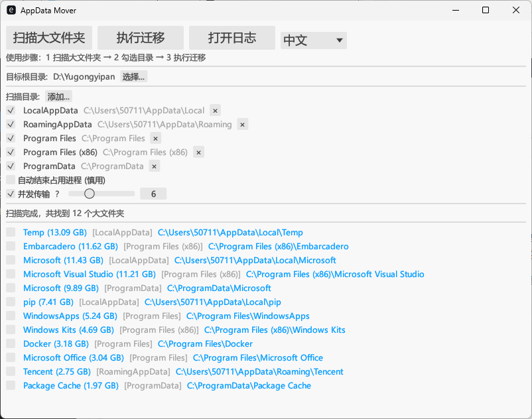The height and width of the screenshot is (419, 532).
Task: Remove ProgramData from the scan directories
Action: pos(153,166)
